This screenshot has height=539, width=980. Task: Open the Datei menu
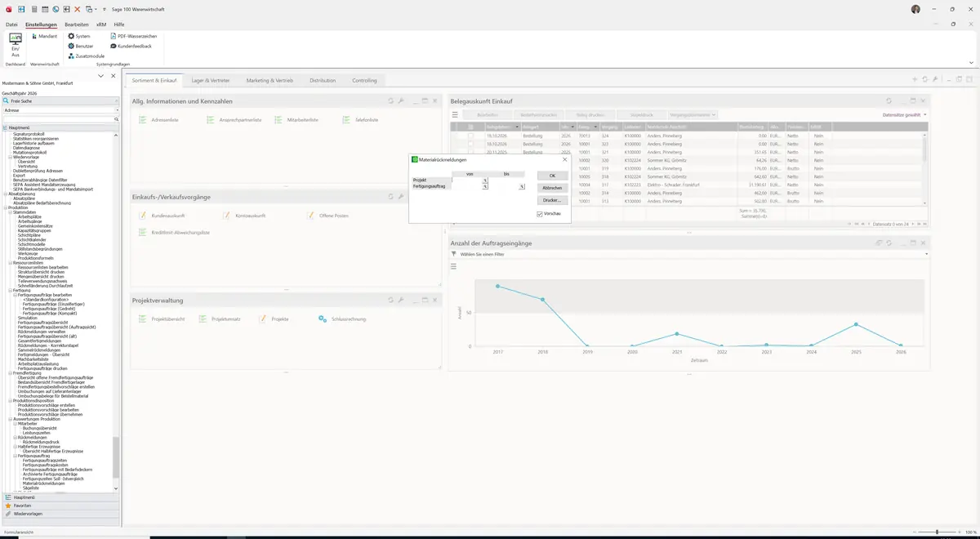(11, 24)
